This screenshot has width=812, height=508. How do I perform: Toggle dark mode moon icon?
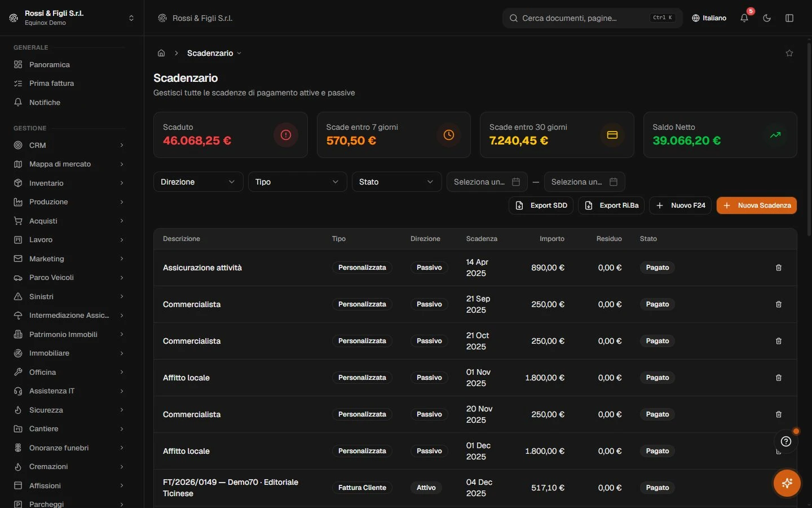767,18
